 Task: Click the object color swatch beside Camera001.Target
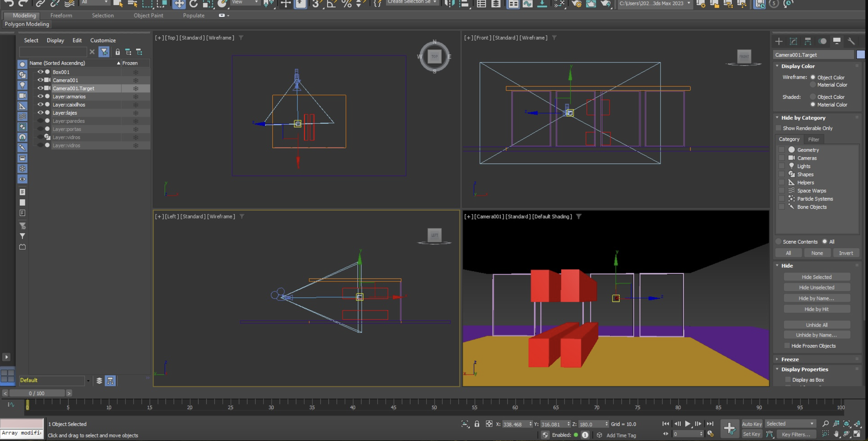coord(860,55)
